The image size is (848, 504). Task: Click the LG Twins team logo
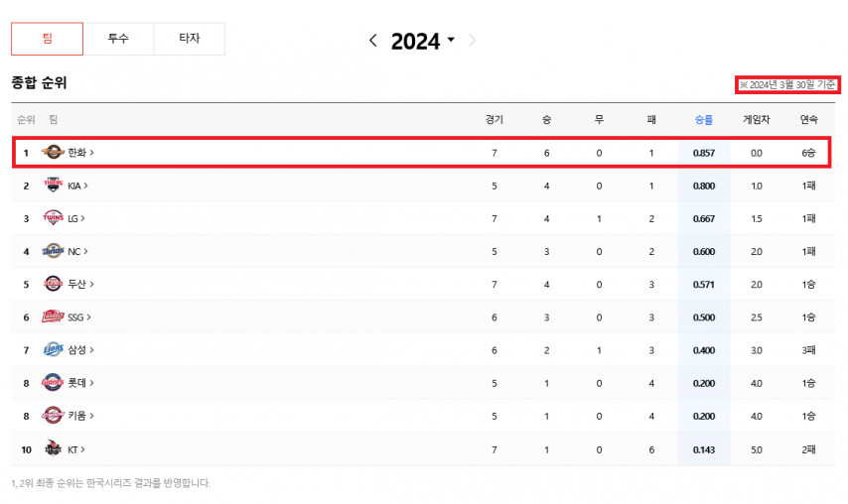tap(53, 218)
